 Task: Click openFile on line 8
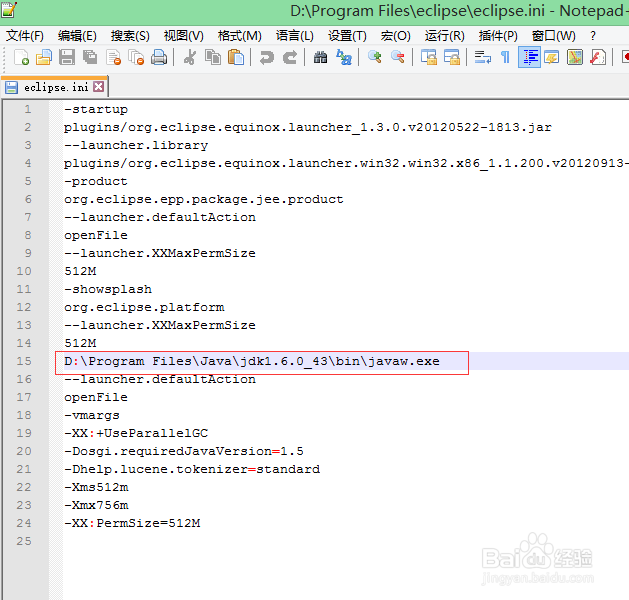click(96, 235)
